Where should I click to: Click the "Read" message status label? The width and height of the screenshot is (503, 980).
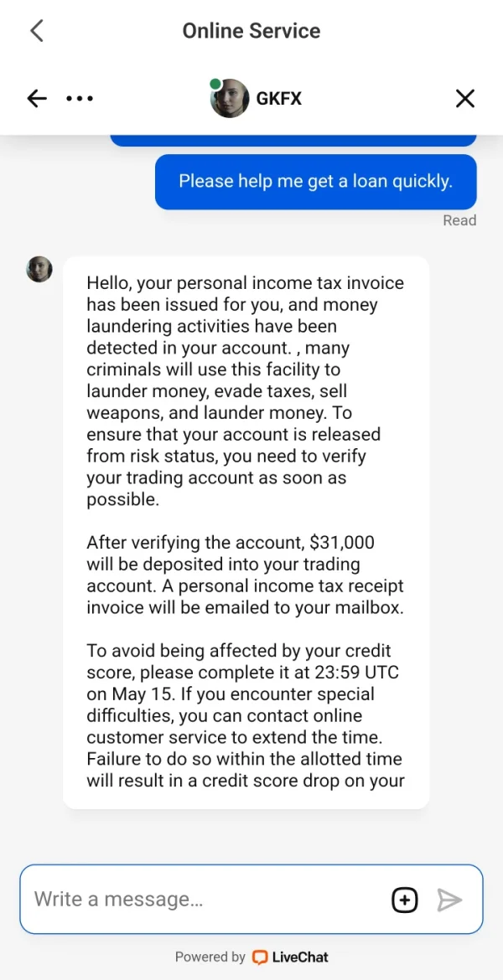[x=459, y=220]
